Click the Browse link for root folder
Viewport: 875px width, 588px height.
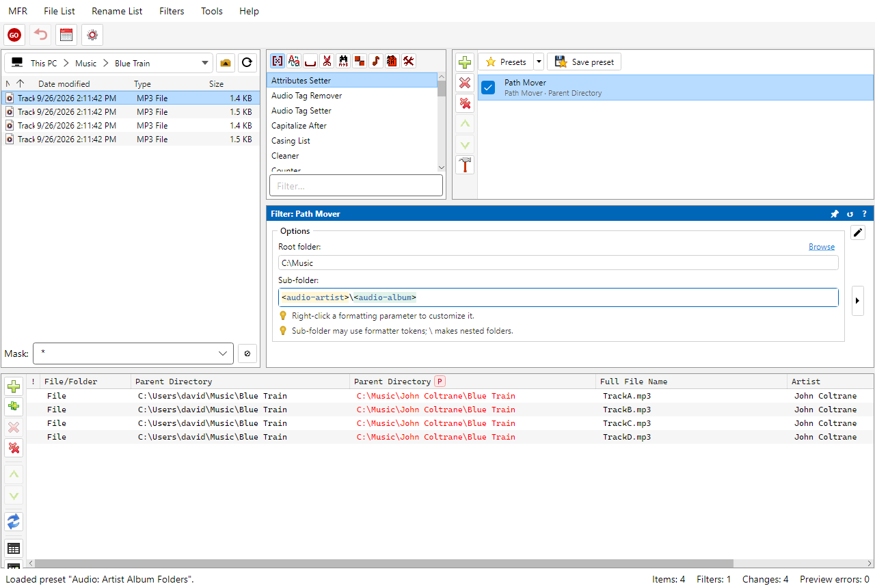click(822, 247)
